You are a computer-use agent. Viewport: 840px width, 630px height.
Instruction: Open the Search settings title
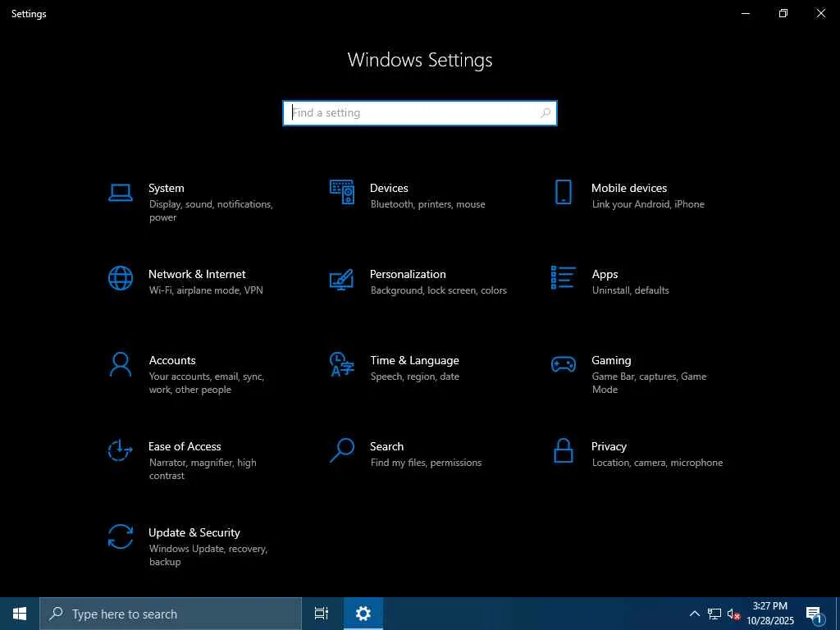coord(387,446)
